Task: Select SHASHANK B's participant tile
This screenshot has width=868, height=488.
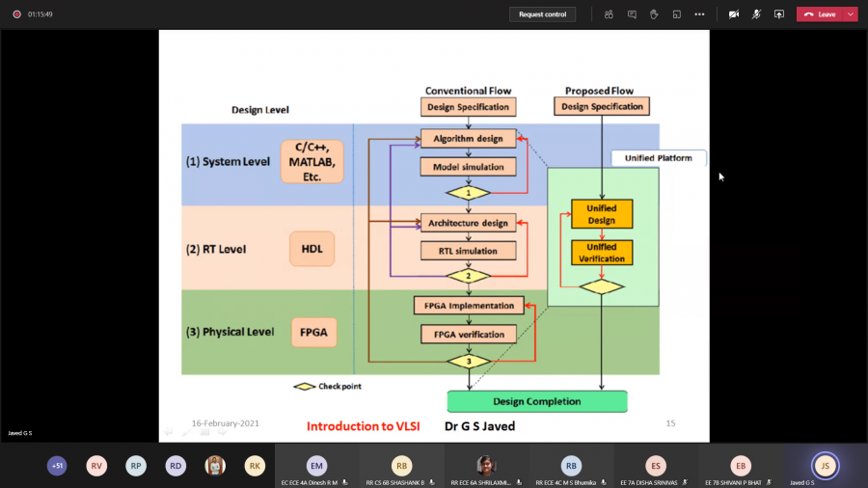Action: (402, 466)
